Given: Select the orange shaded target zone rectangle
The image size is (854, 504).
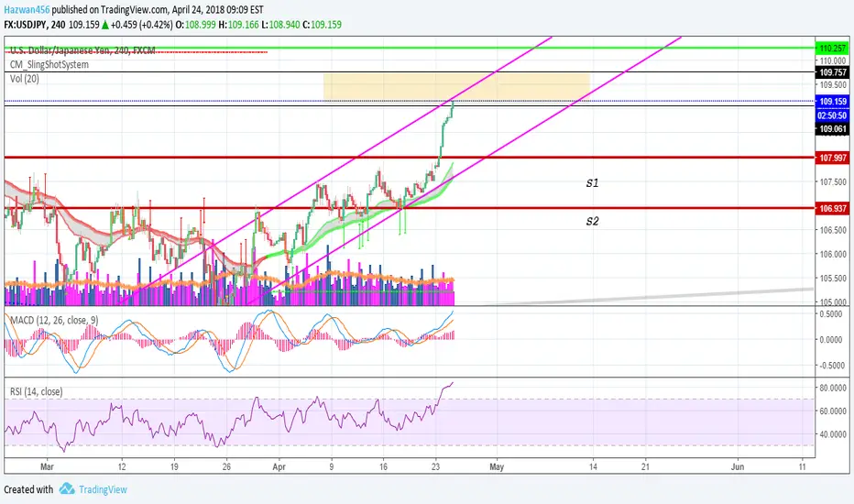Looking at the screenshot, I should coord(456,87).
